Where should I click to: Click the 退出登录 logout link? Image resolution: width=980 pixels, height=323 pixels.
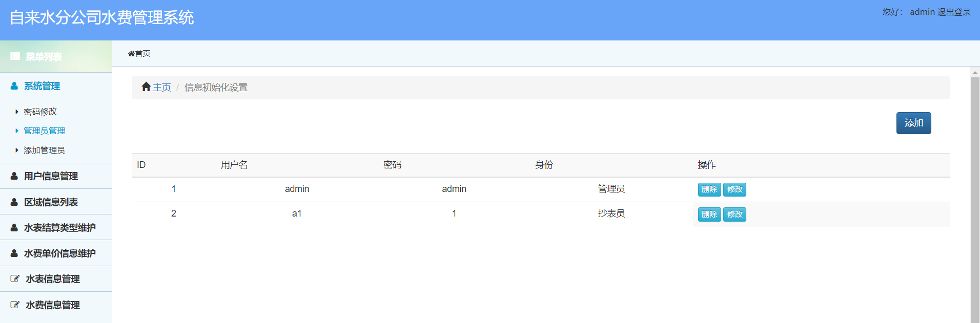954,12
